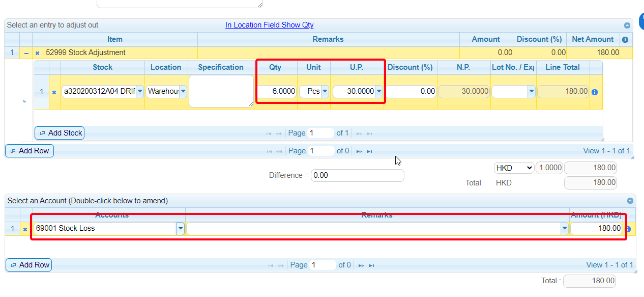Click the Specification text area
644x297 pixels.
[221, 91]
